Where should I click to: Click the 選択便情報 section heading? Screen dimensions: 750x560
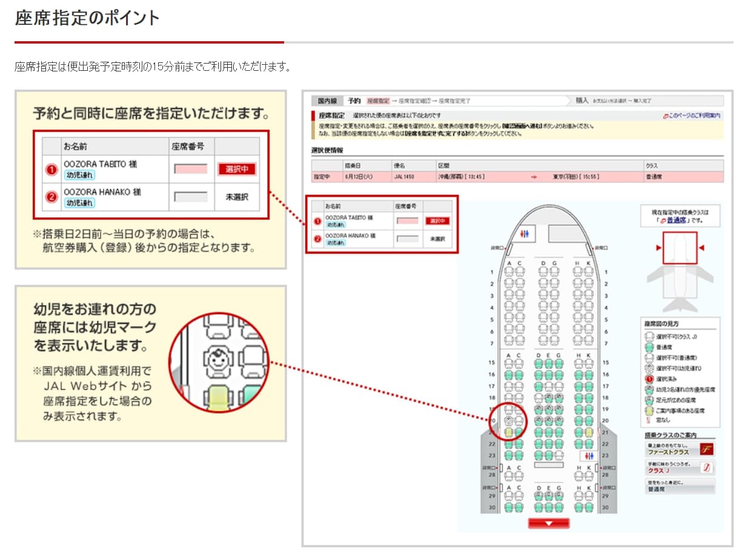[x=327, y=150]
